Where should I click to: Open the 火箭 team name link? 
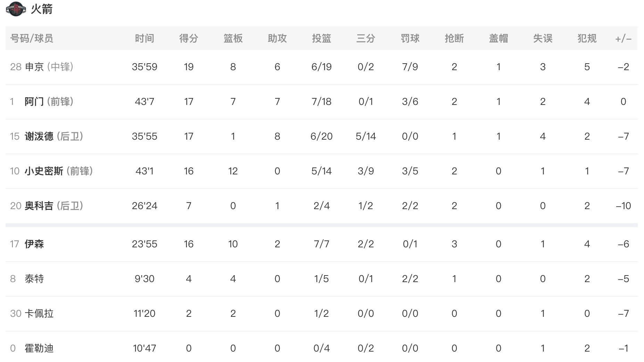point(42,9)
